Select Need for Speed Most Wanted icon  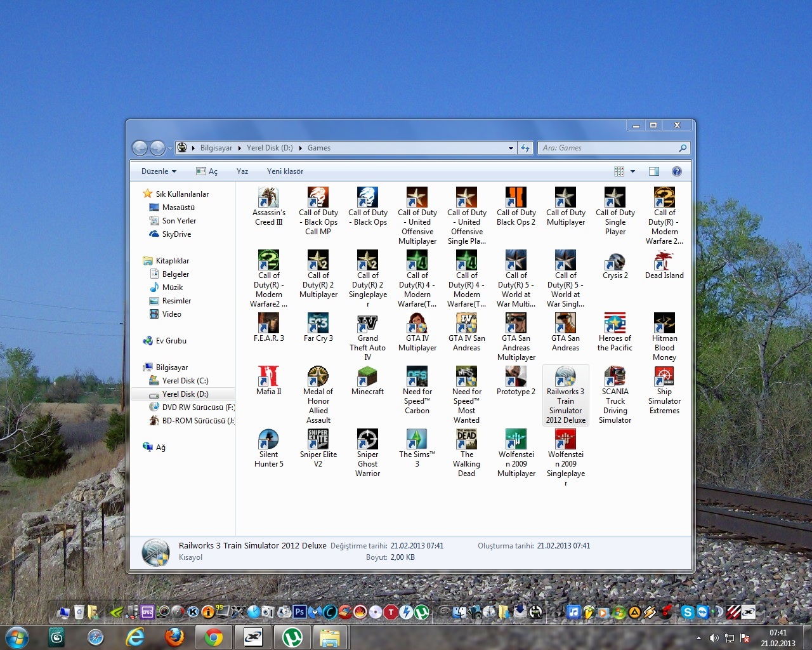coord(466,395)
